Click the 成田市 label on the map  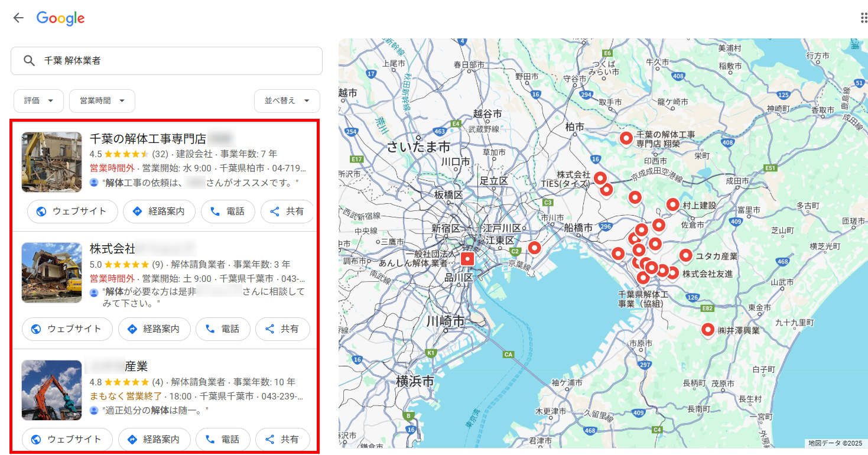coord(737,181)
